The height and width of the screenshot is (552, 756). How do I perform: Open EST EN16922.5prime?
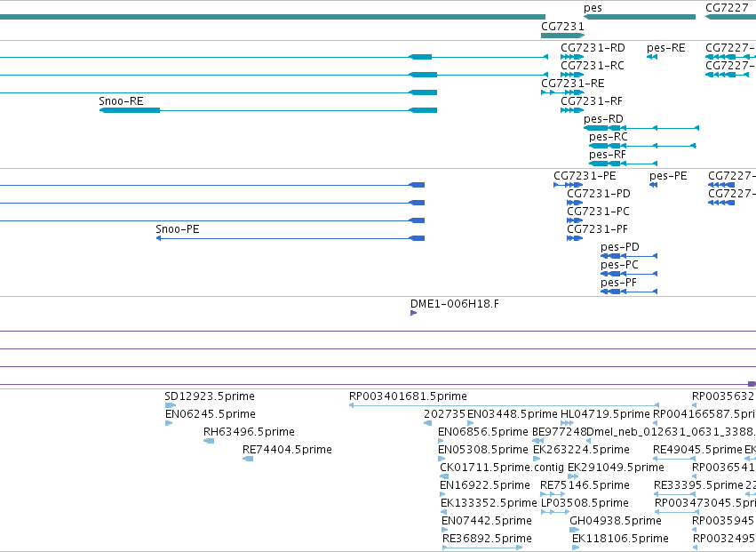point(485,486)
